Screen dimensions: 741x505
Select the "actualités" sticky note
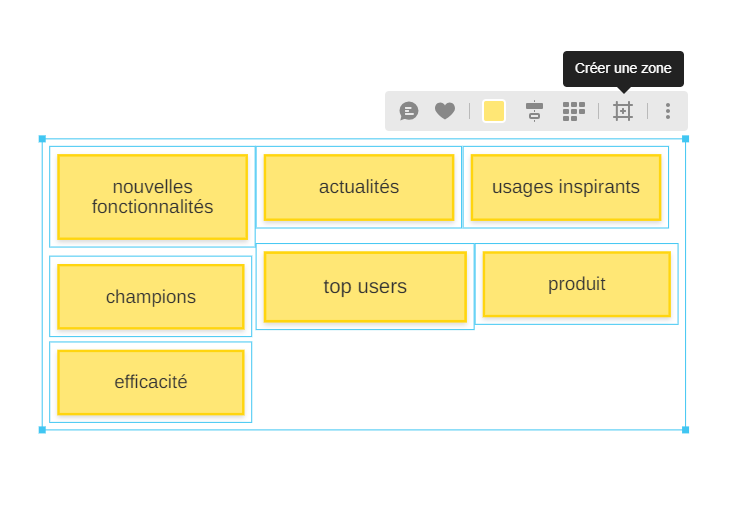tap(359, 187)
